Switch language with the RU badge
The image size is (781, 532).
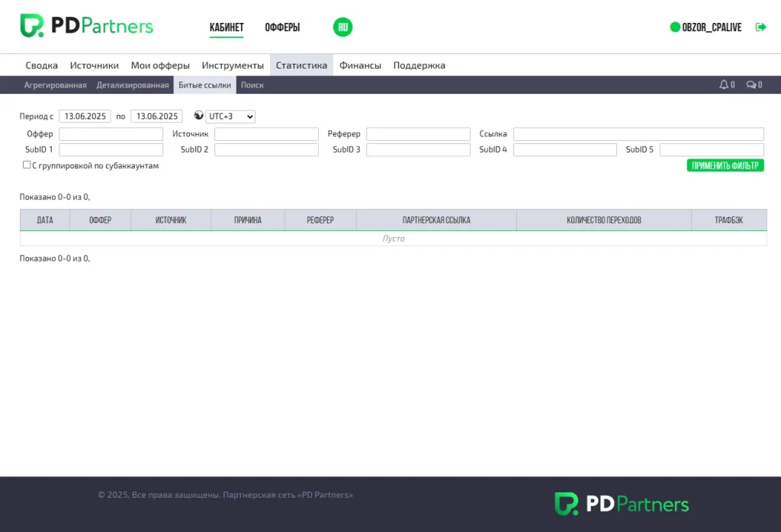click(x=342, y=27)
